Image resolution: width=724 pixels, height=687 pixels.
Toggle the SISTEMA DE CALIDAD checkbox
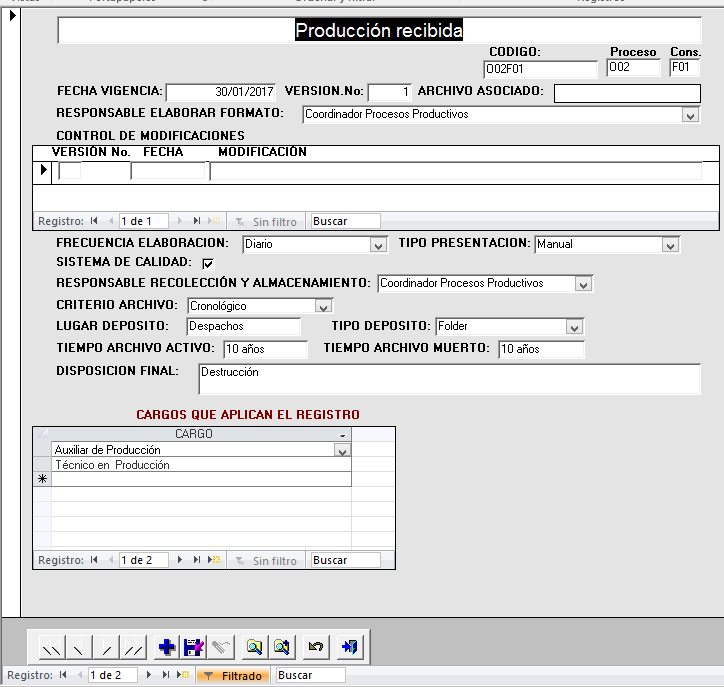(x=208, y=263)
